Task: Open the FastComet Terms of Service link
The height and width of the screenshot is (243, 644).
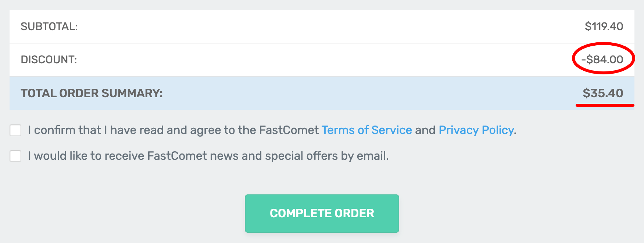Action: coord(366,130)
